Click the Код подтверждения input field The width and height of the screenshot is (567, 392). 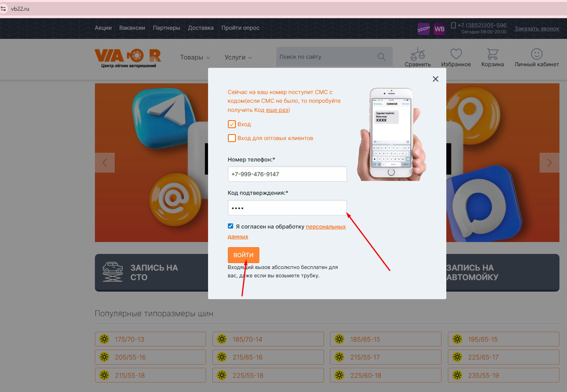point(287,208)
